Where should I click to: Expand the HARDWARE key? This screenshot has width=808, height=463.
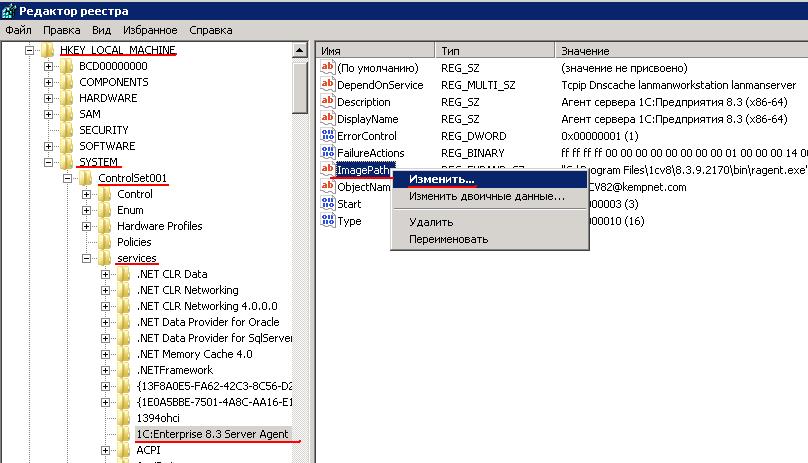pos(48,98)
